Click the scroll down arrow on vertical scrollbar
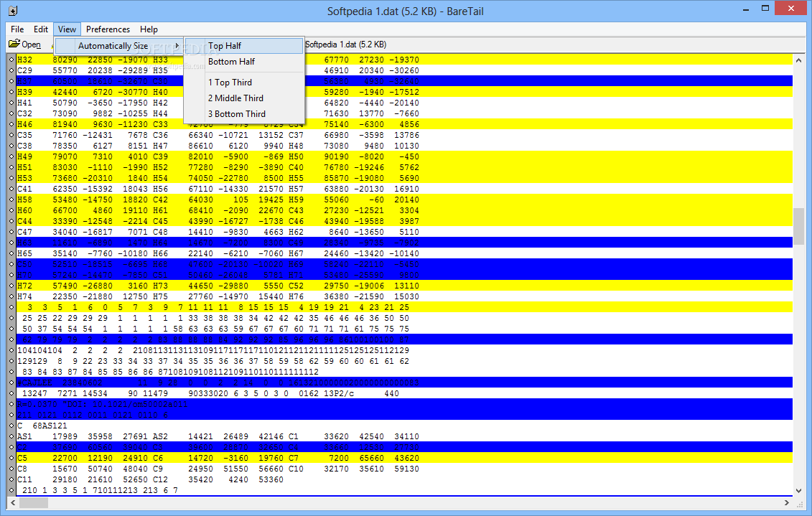The width and height of the screenshot is (812, 516). (x=798, y=490)
